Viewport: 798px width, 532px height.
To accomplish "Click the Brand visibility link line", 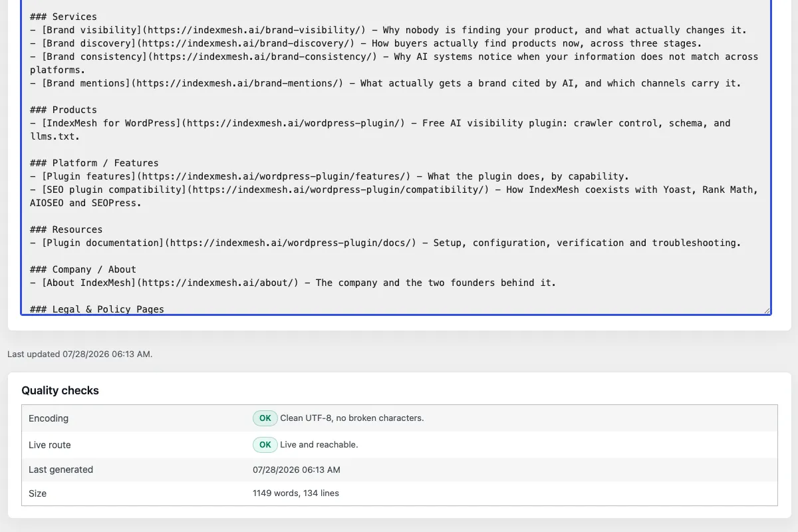I will coord(388,30).
